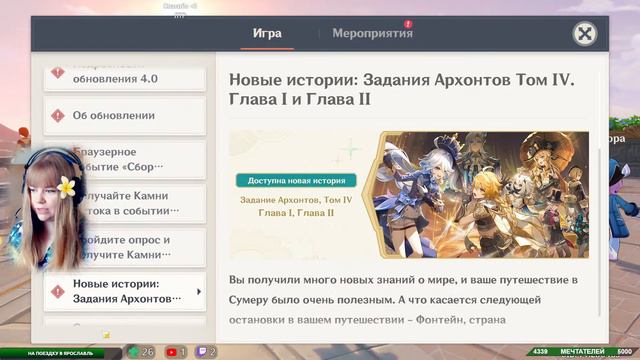Screen dimensions: 640x360
Task: Open Получайте Камни Истока в событии notice
Action: (x=124, y=204)
